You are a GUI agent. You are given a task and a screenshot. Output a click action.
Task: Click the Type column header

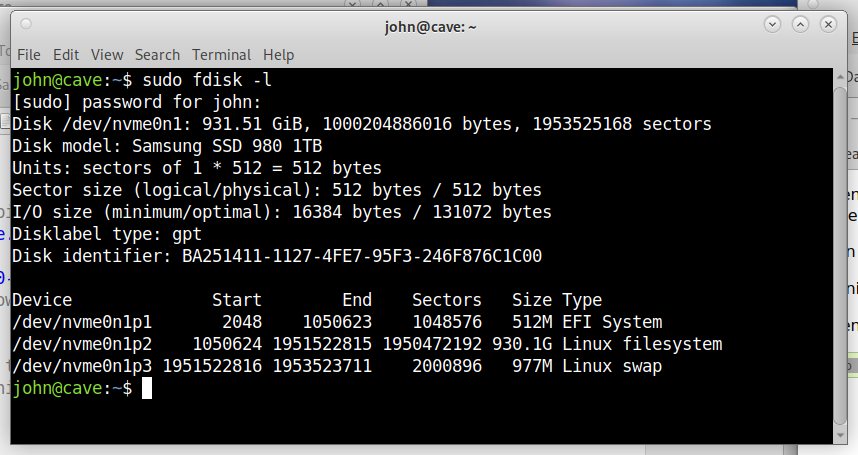582,300
